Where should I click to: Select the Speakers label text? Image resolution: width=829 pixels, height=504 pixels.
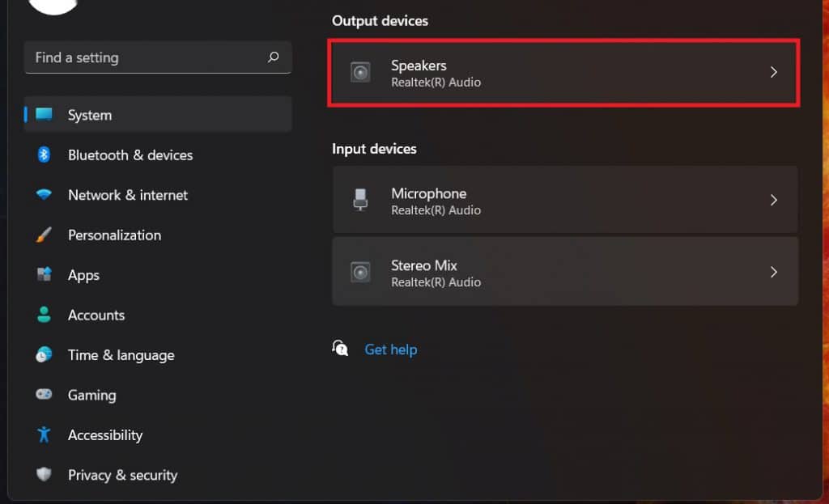[419, 66]
